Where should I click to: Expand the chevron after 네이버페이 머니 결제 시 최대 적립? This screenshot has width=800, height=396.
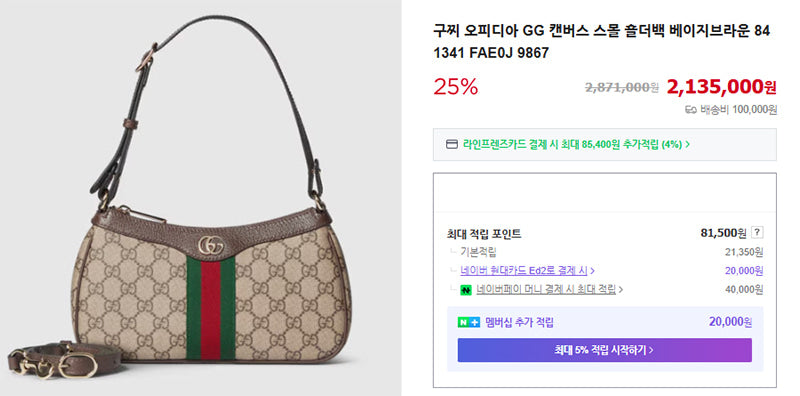[x=620, y=290]
